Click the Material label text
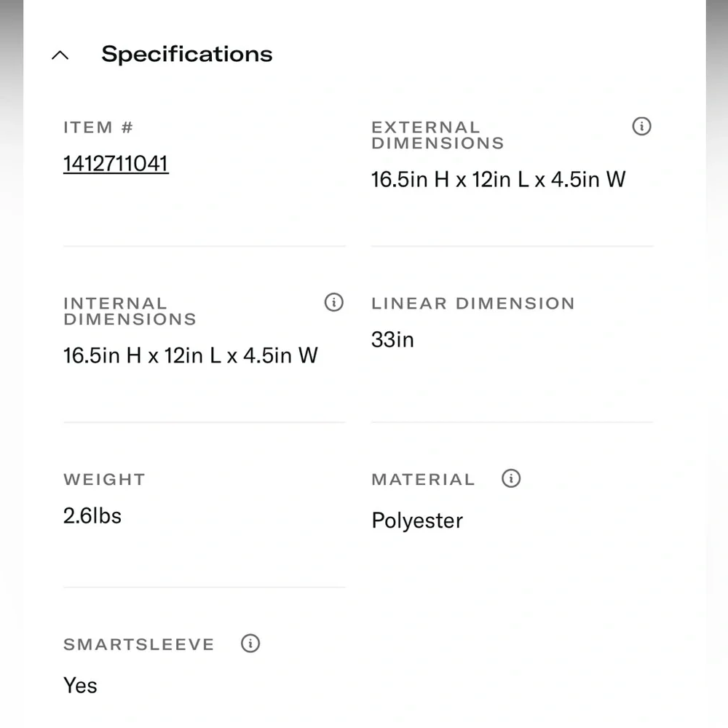The image size is (728, 728). pyautogui.click(x=424, y=479)
